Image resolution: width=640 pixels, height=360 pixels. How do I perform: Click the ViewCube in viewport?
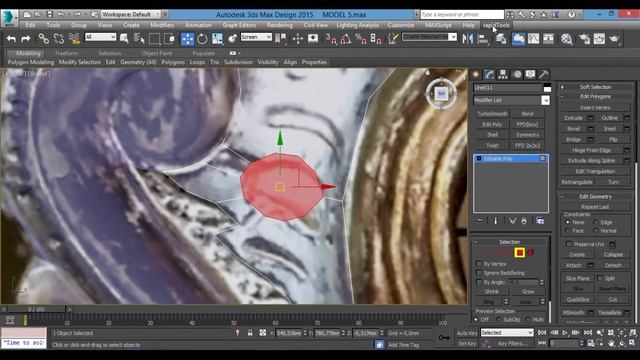pos(441,93)
